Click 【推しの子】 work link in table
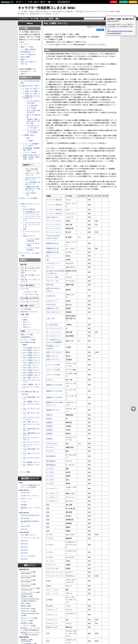 [x=51, y=318]
